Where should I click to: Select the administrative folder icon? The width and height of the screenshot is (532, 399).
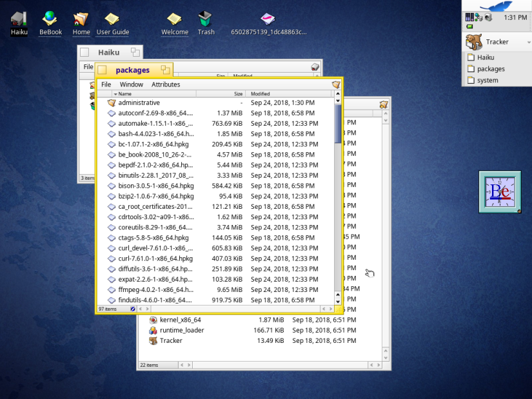(112, 102)
